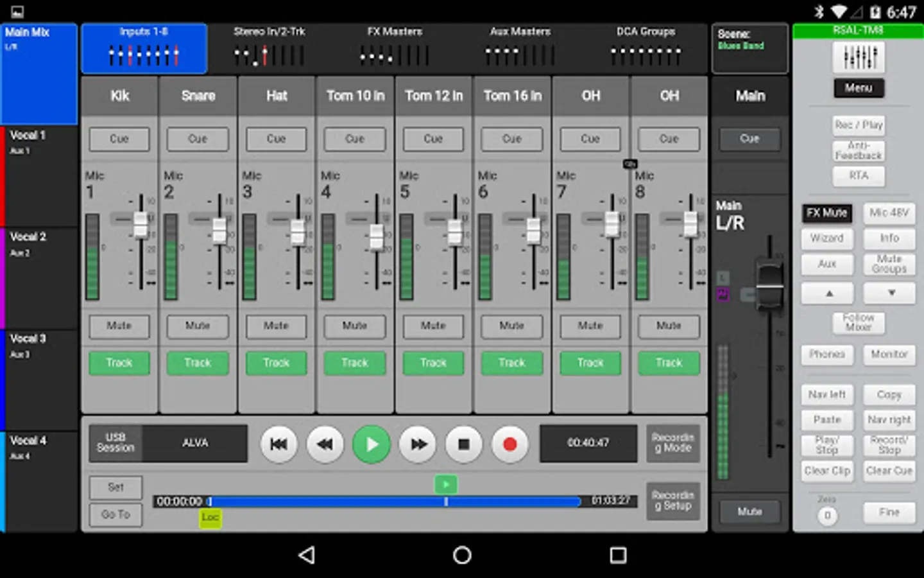Tap the 00:40:47 time display
Screen dimensions: 924x578
[588, 443]
